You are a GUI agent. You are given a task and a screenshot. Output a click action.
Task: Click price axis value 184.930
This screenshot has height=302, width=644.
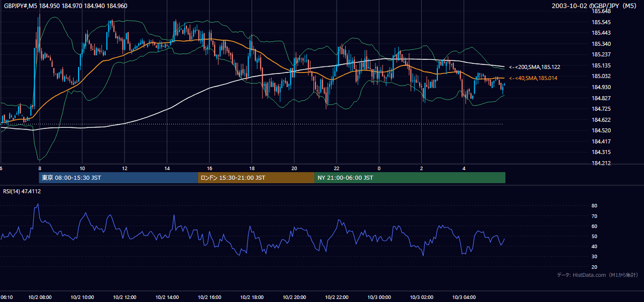601,87
